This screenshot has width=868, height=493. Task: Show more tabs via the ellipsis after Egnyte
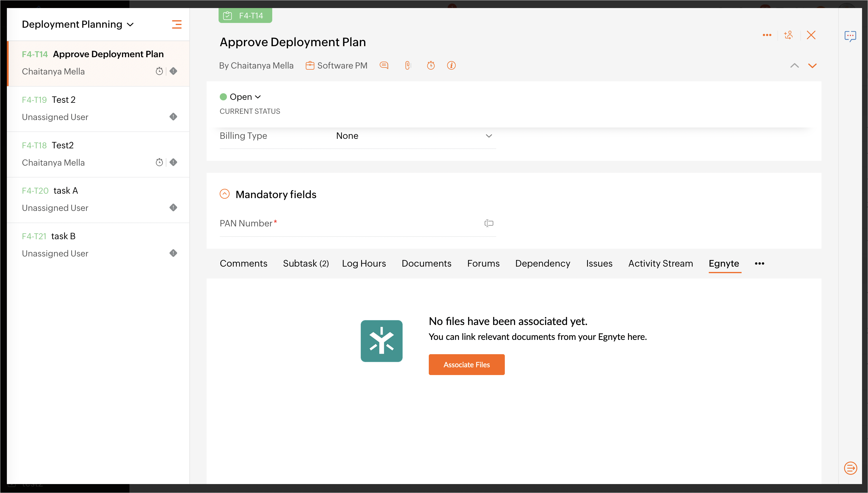pyautogui.click(x=759, y=263)
